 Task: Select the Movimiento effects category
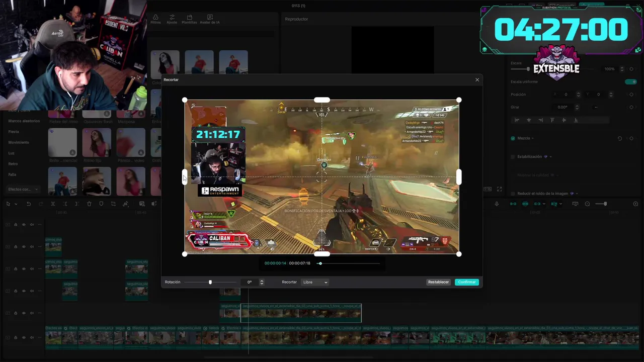coord(19,142)
